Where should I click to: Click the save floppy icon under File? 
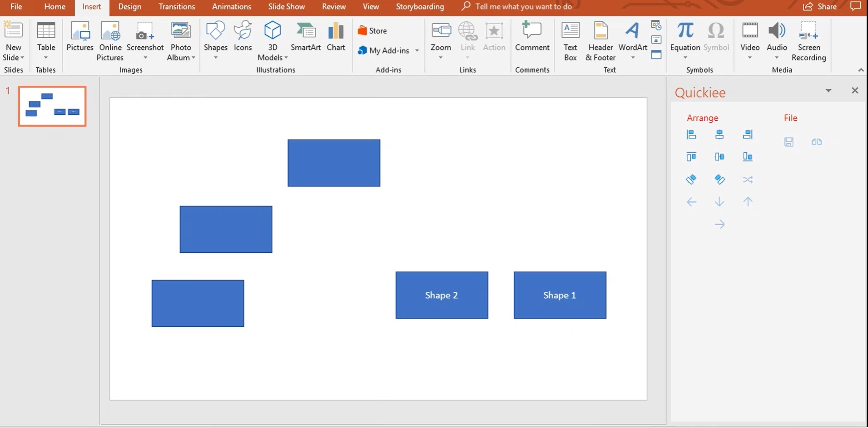click(x=789, y=142)
